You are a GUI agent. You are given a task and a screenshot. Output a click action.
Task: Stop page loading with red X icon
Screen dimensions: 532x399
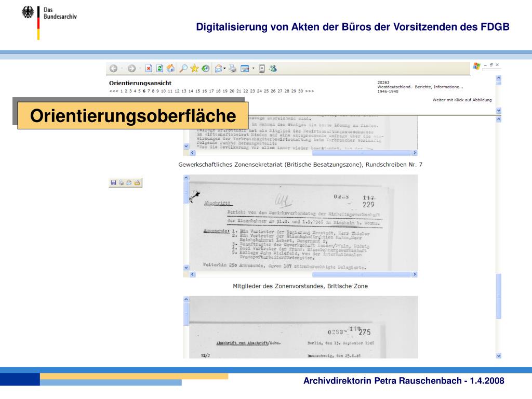149,69
